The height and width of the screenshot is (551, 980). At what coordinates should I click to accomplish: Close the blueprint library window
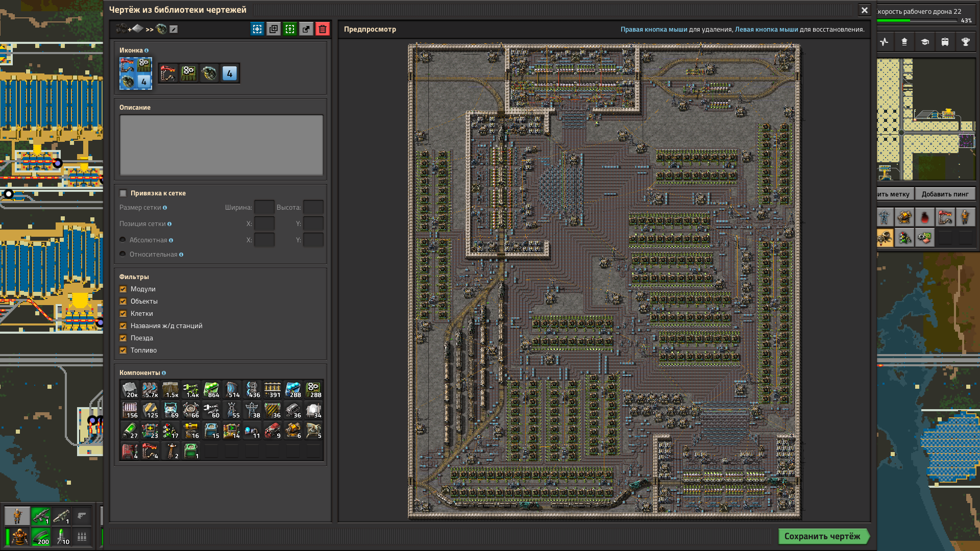point(864,10)
